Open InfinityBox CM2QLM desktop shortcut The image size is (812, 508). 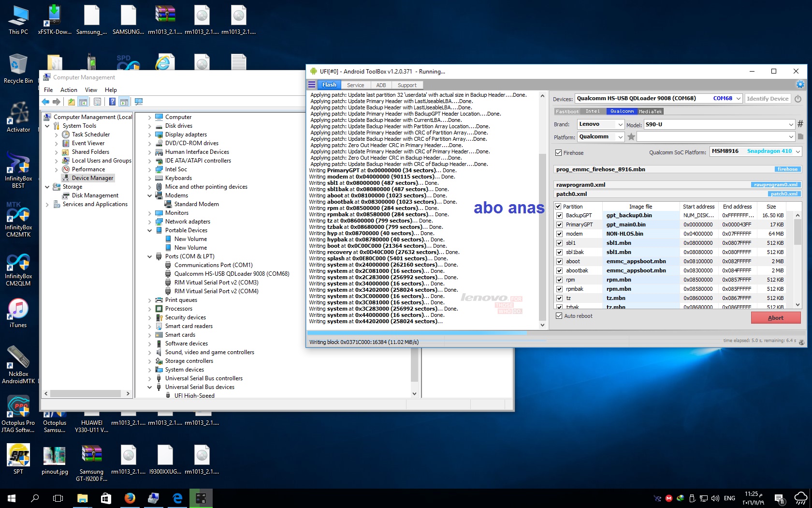pos(18,269)
